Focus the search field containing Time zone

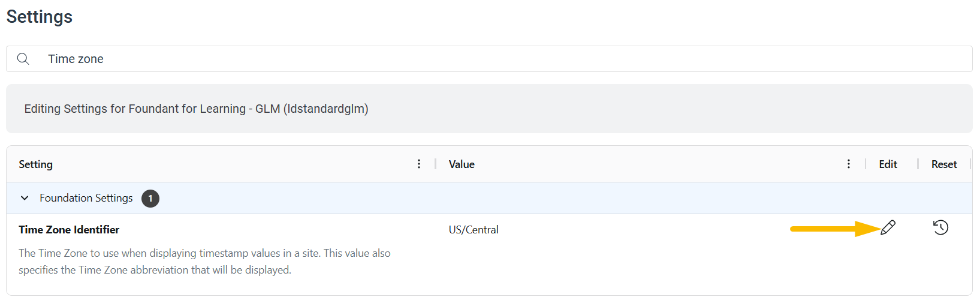click(489, 59)
